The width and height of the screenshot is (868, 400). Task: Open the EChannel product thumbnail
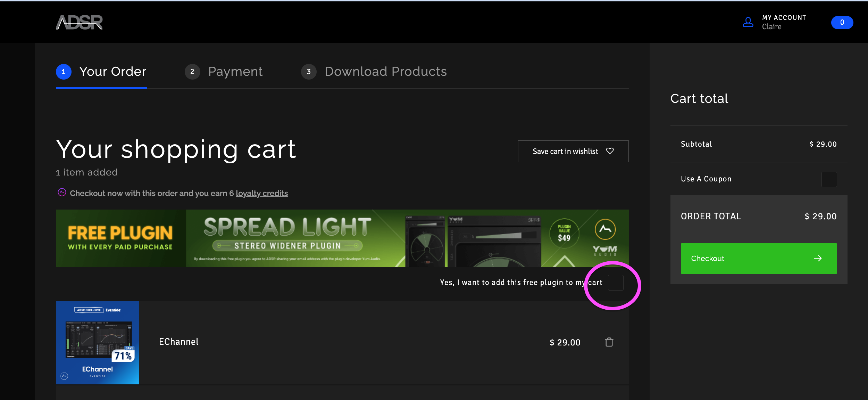pos(98,343)
